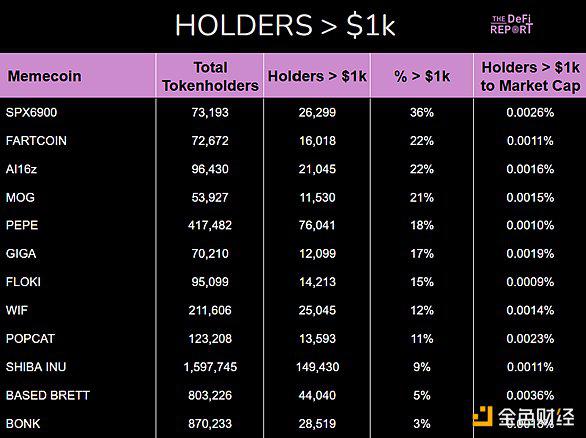The image size is (586, 438).
Task: Click the gold watermark logo icon
Action: coord(483,416)
